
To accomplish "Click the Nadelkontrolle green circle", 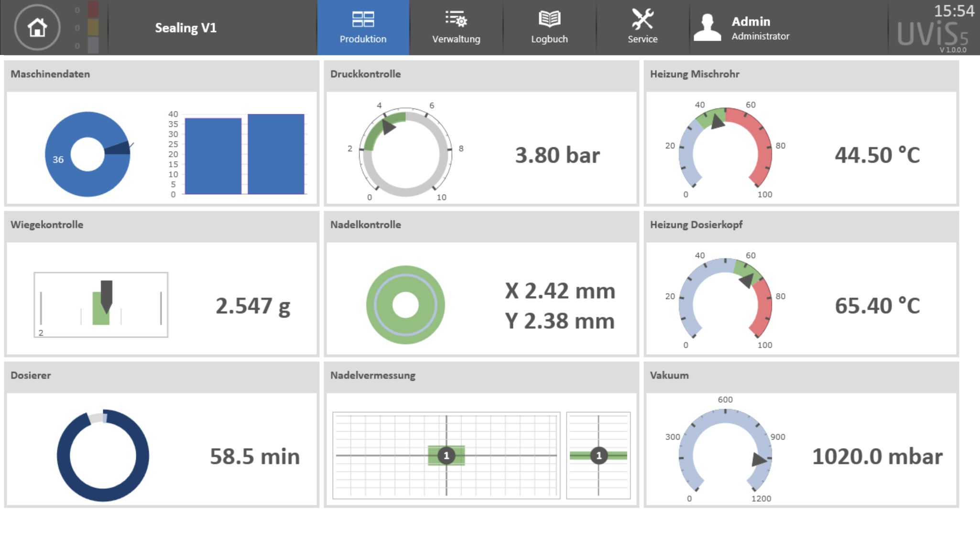I will (x=405, y=304).
